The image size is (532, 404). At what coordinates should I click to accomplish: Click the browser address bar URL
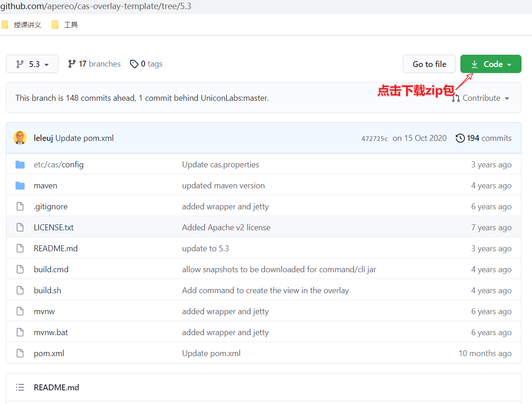(96, 6)
